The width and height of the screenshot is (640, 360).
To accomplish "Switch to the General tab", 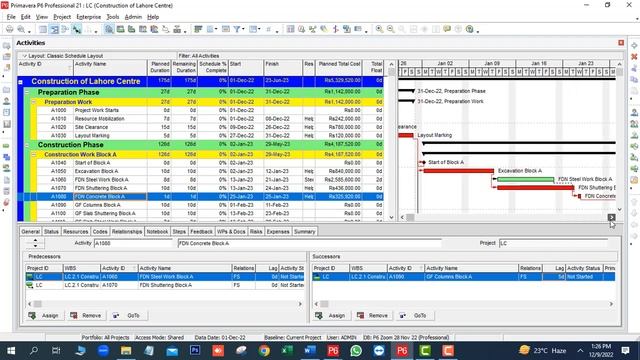I will (31, 231).
